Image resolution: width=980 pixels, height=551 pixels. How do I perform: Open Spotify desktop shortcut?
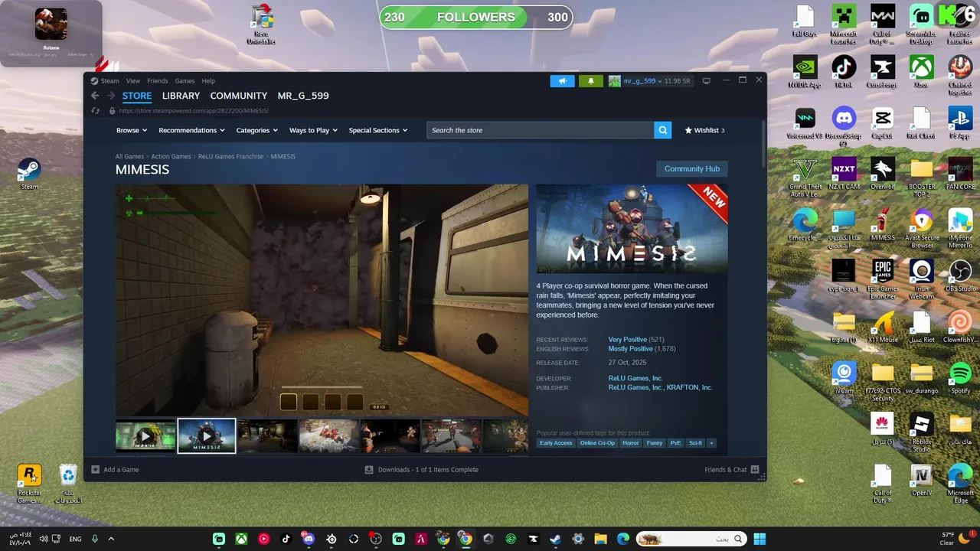(x=960, y=378)
